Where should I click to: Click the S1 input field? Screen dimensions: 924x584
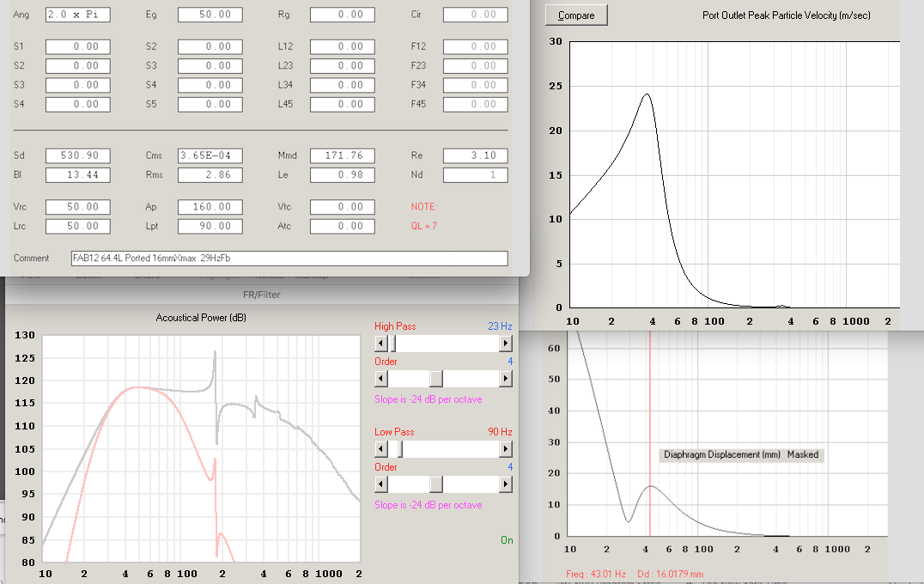pos(78,46)
